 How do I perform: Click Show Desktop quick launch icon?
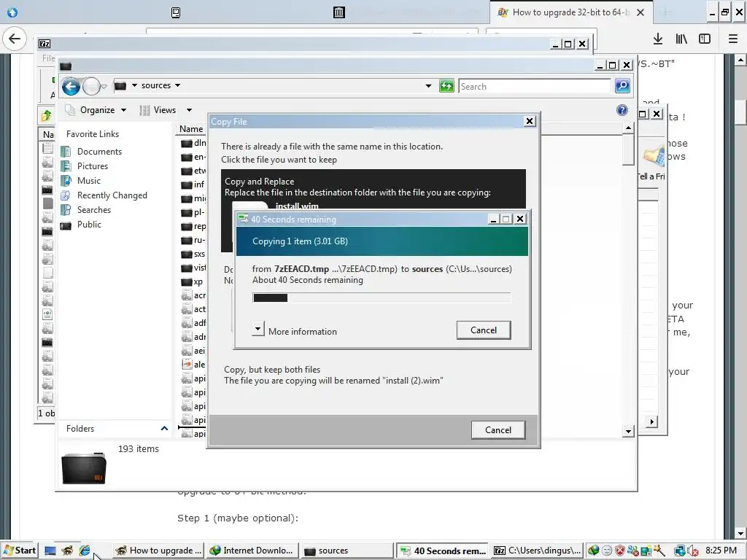50,551
